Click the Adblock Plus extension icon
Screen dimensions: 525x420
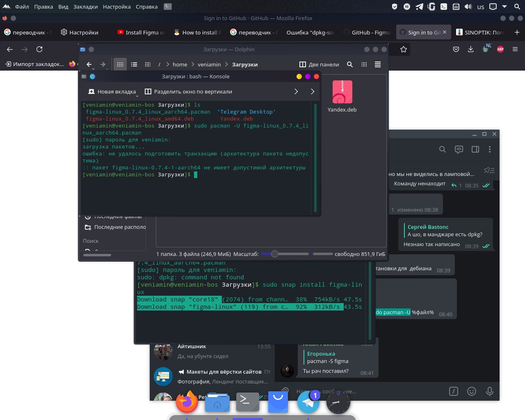tap(500, 49)
